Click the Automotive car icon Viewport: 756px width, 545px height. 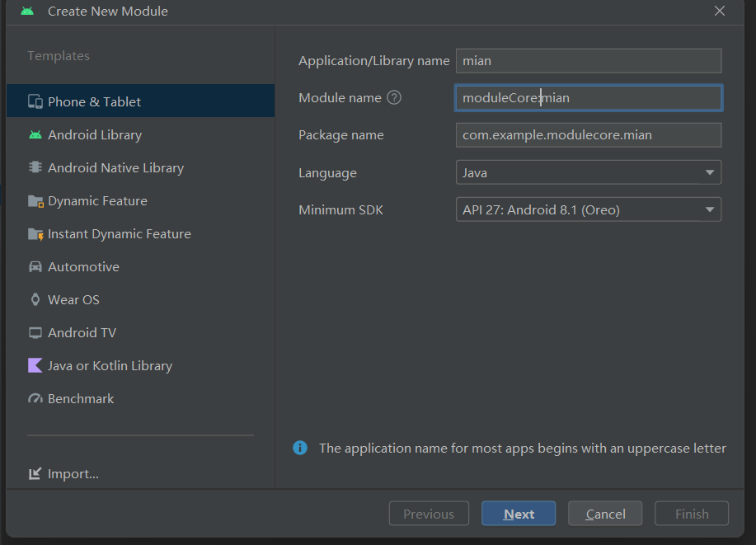pos(35,266)
